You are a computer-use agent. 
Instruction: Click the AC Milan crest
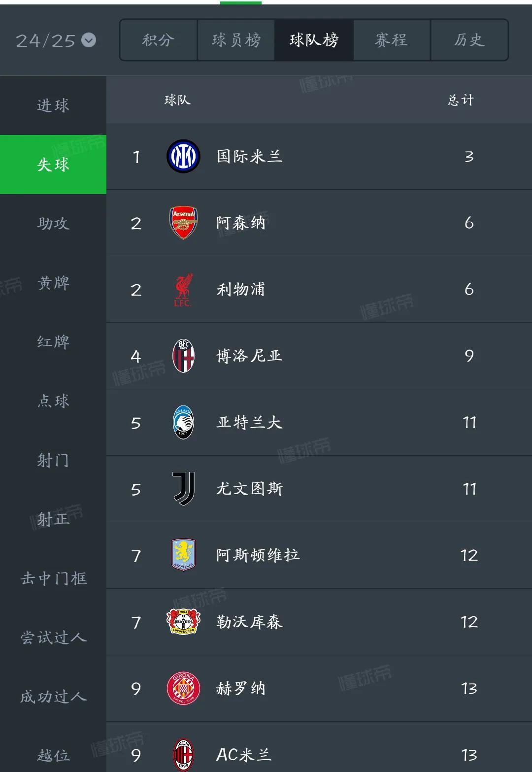[183, 755]
